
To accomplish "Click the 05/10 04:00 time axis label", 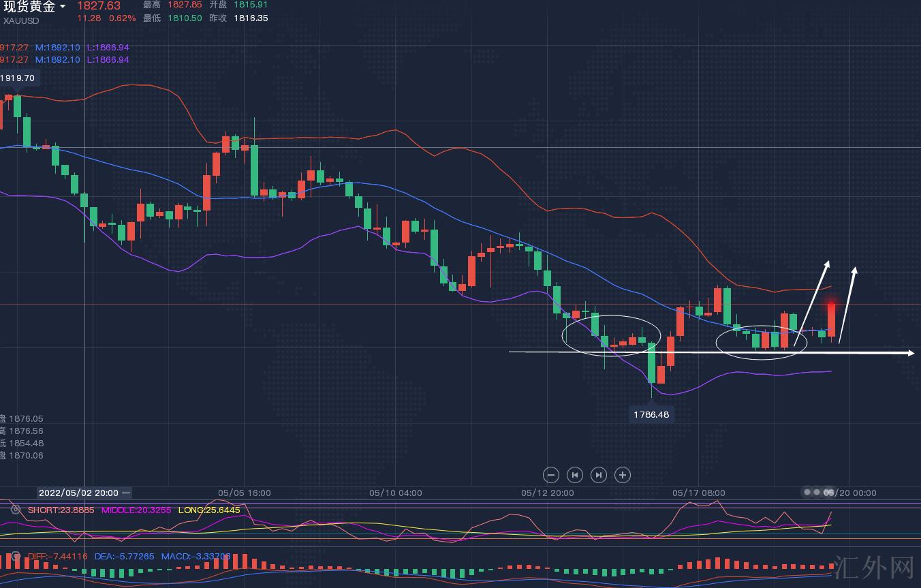I will pos(396,493).
